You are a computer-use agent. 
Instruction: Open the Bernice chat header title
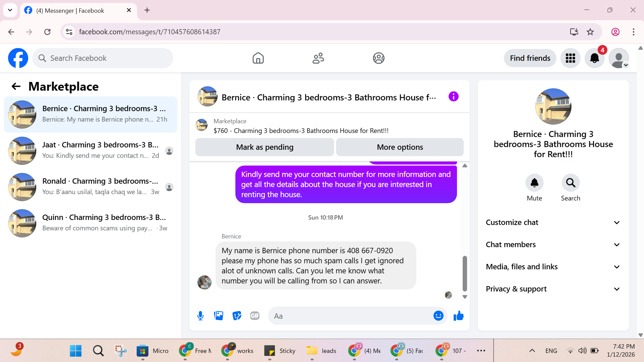329,97
